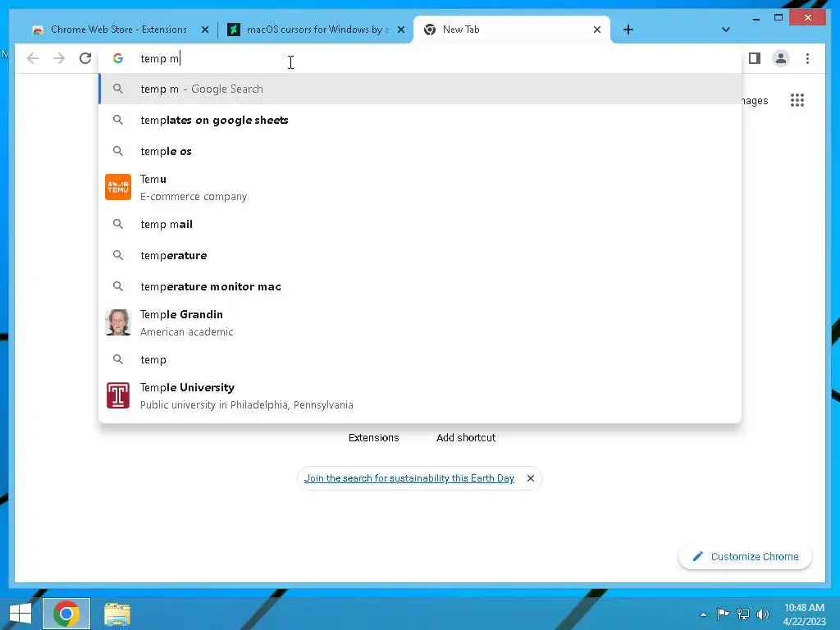Choose the plain 'temp' suggestion
Image resolution: width=840 pixels, height=630 pixels.
point(421,359)
